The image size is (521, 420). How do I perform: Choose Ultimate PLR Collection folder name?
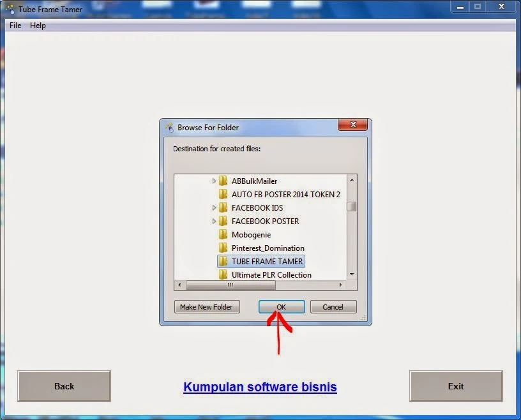point(271,275)
